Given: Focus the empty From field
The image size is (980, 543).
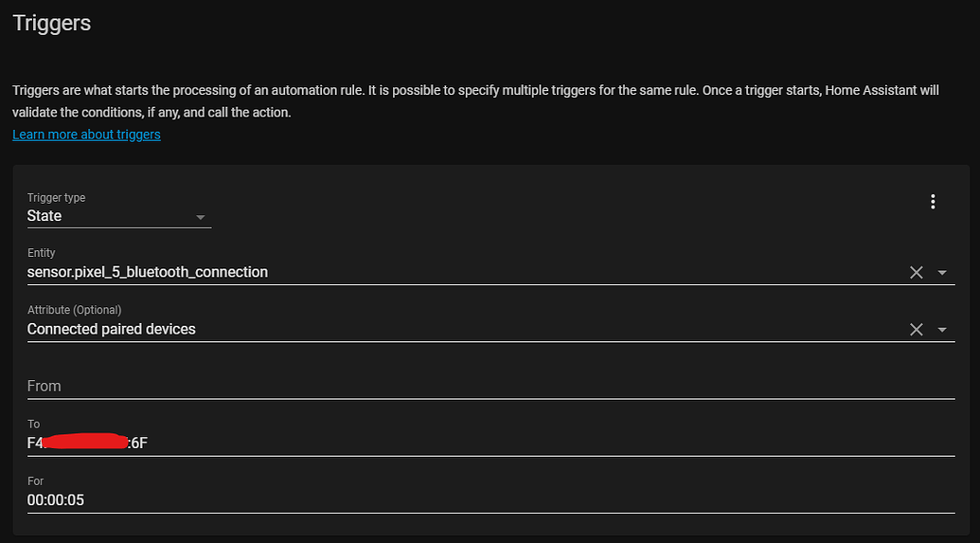Looking at the screenshot, I should (x=473, y=386).
